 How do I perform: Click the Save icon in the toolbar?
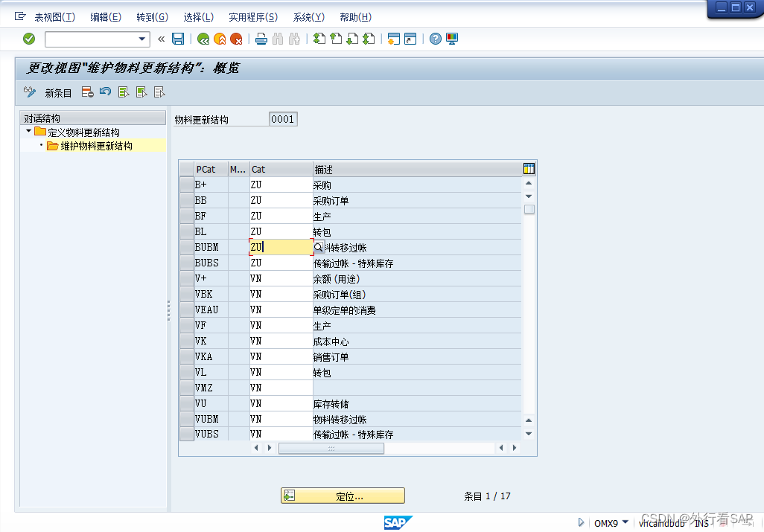click(x=176, y=39)
